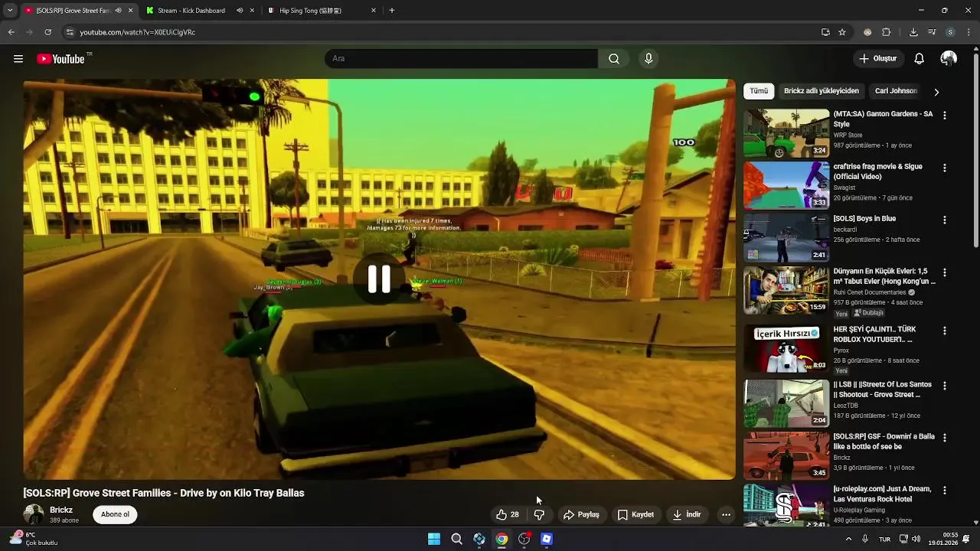The width and height of the screenshot is (980, 551).
Task: Reload the page in browser toolbar
Action: (47, 32)
